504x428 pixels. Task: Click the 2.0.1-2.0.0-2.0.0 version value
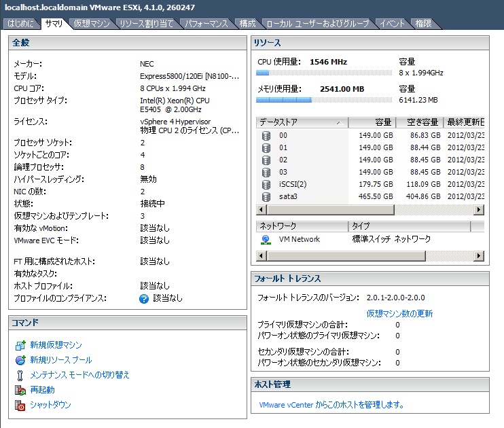pyautogui.click(x=396, y=298)
